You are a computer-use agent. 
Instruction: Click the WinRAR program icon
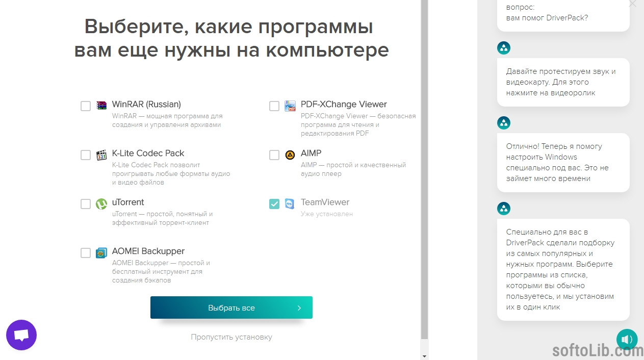point(101,106)
